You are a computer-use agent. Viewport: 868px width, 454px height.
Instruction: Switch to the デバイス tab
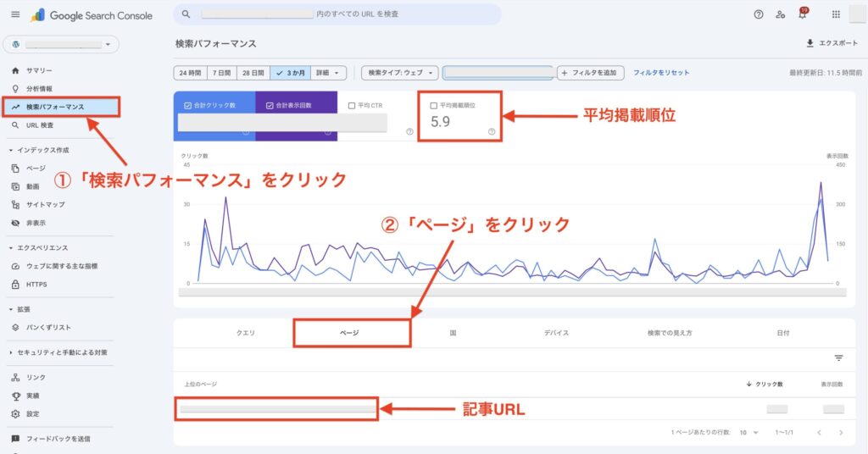point(556,333)
